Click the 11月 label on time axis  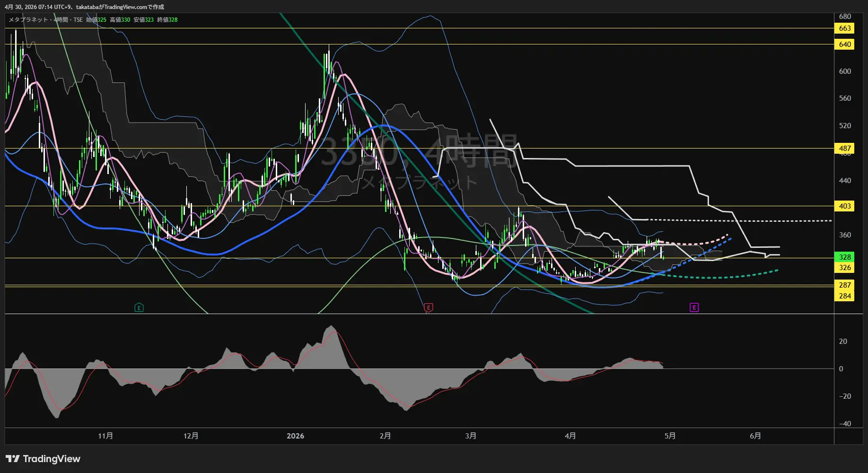click(105, 436)
